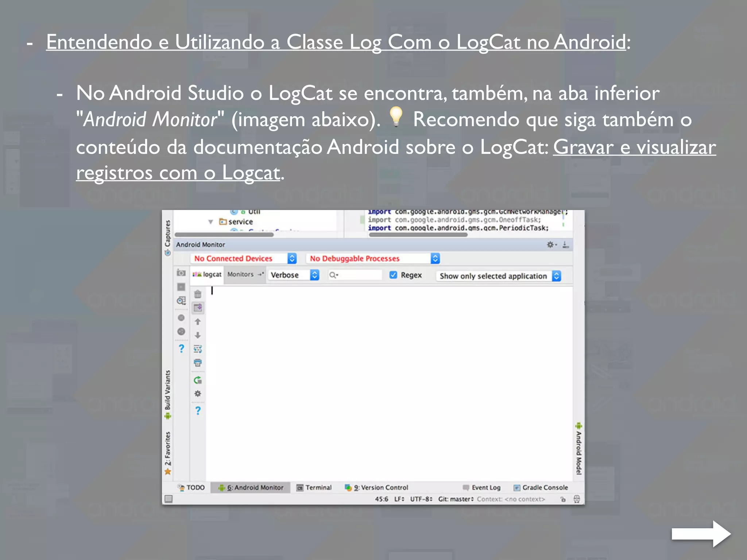Open Android Monitor panel gear in title bar
The image size is (747, 560).
(x=551, y=245)
